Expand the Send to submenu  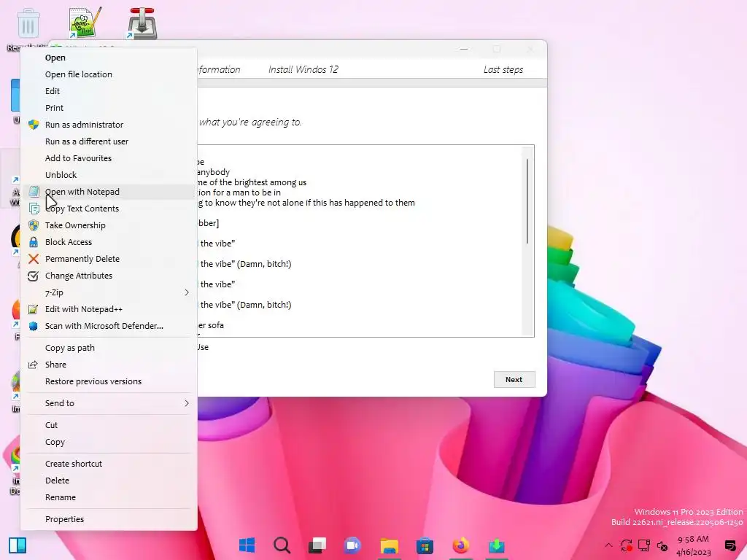coord(109,403)
